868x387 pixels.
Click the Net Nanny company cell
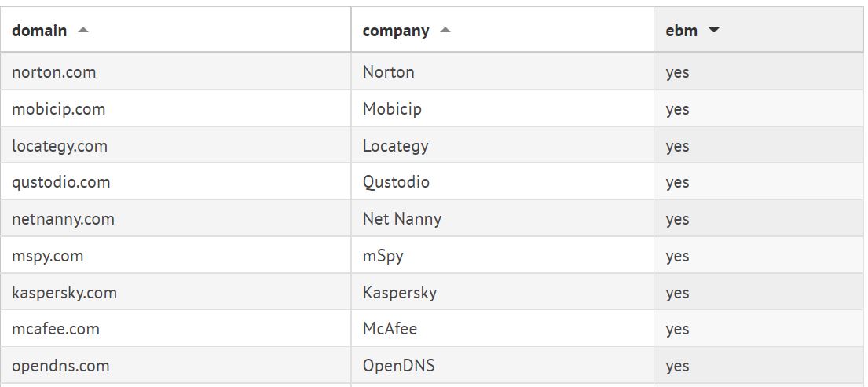tap(402, 219)
